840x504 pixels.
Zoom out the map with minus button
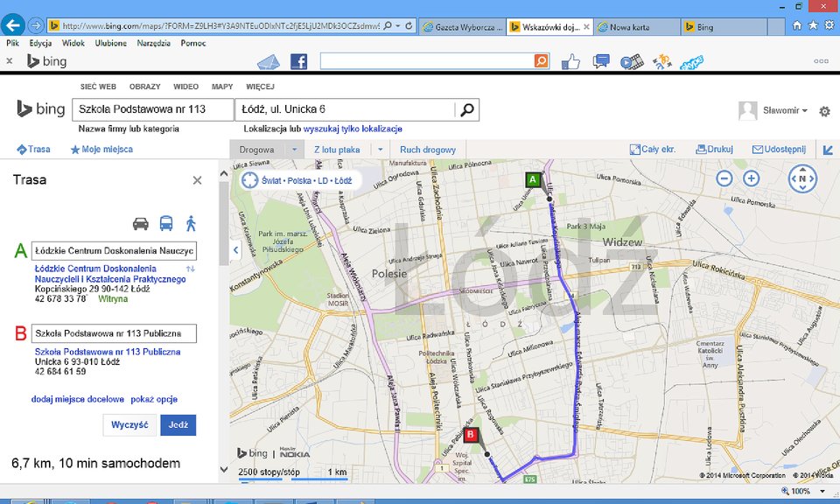pyautogui.click(x=724, y=178)
